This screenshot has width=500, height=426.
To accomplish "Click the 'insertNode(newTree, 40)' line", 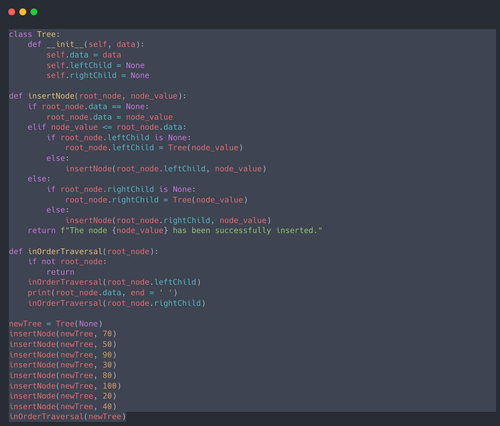I will click(x=63, y=406).
